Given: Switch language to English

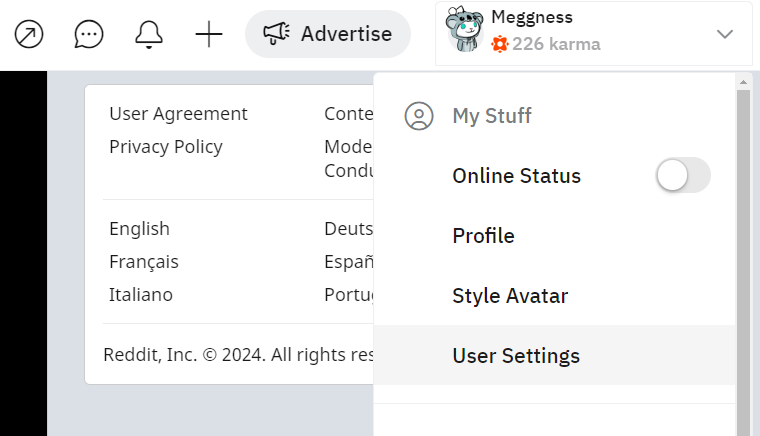Looking at the screenshot, I should point(139,229).
